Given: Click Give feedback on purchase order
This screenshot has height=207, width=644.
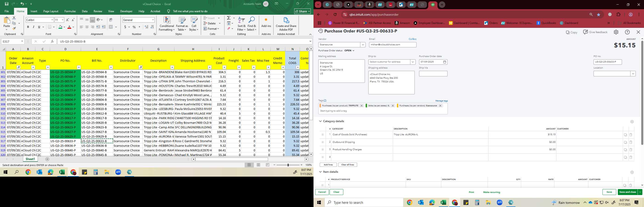Looking at the screenshot, I should (x=595, y=32).
